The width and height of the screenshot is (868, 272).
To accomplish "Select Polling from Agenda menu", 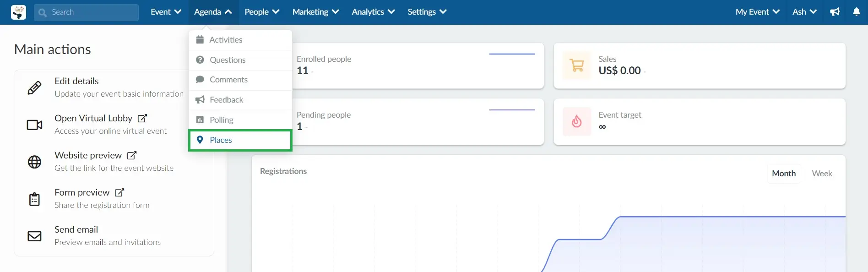I will click(240, 120).
